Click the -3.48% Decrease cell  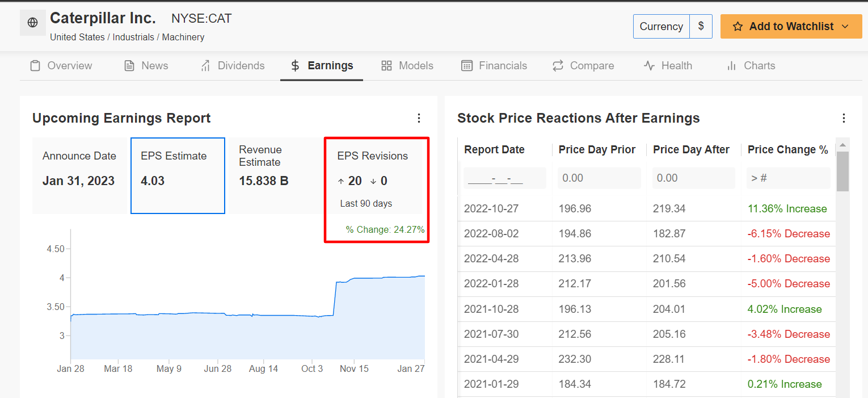(789, 334)
